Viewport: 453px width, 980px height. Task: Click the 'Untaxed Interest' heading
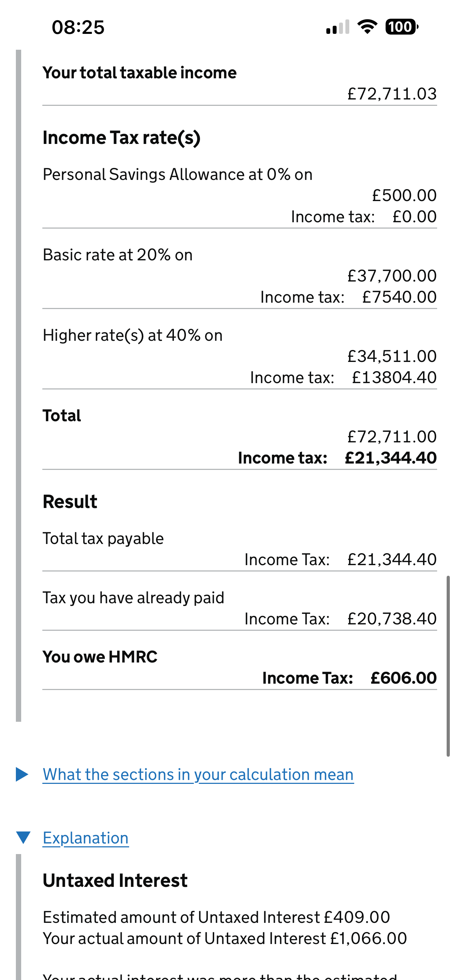click(x=115, y=880)
